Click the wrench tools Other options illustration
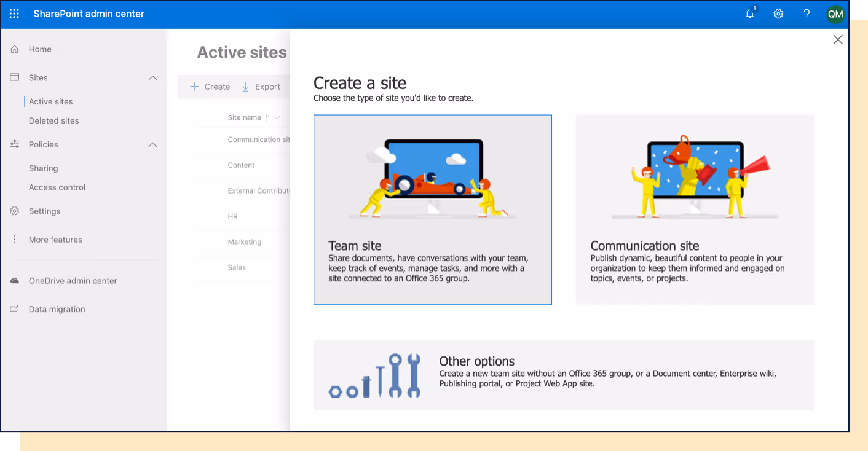 tap(375, 375)
